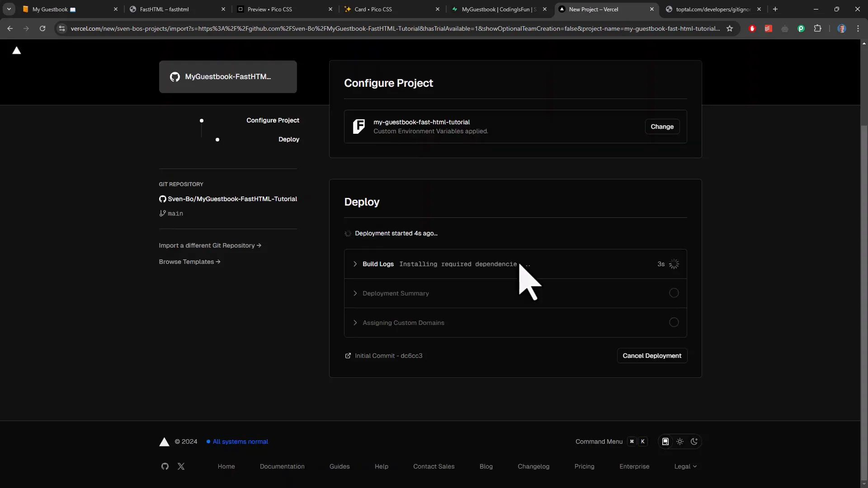
Task: Switch to the dark theme moon toggle
Action: click(694, 441)
